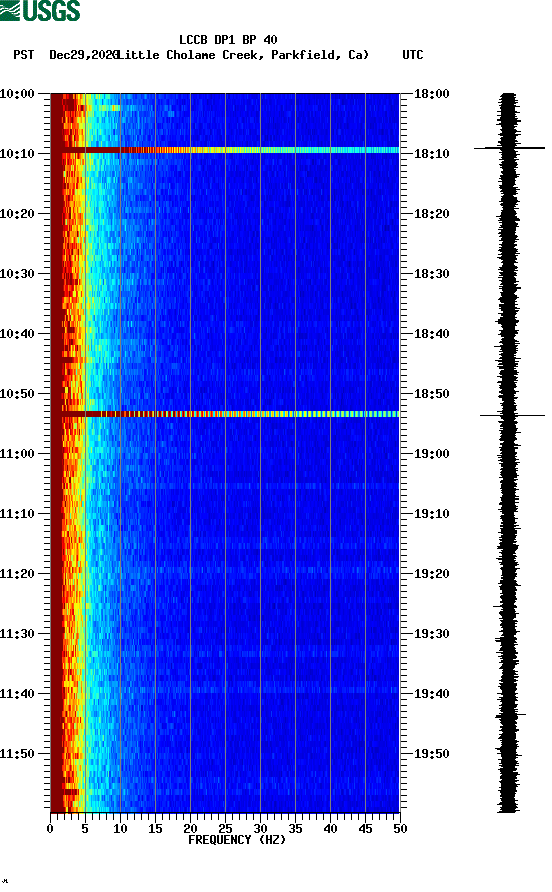Image resolution: width=552 pixels, height=892 pixels.
Task: Click the 40 Hz frequency tick label
Action: pyautogui.click(x=330, y=829)
